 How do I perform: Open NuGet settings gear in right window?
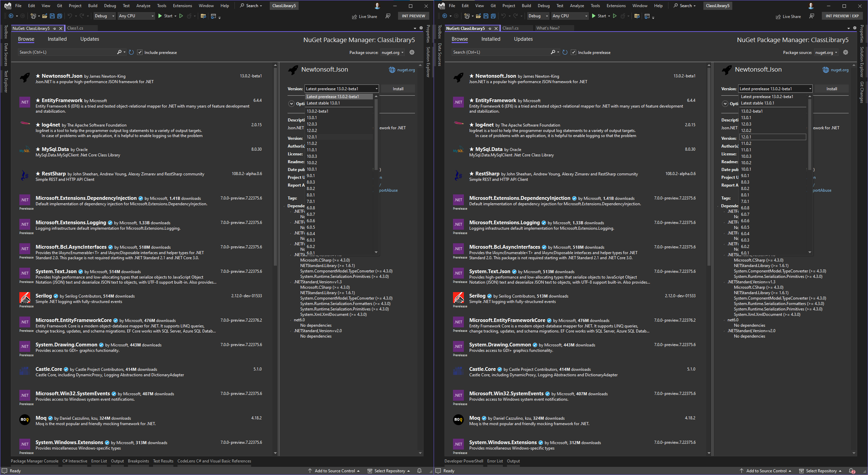click(x=845, y=52)
